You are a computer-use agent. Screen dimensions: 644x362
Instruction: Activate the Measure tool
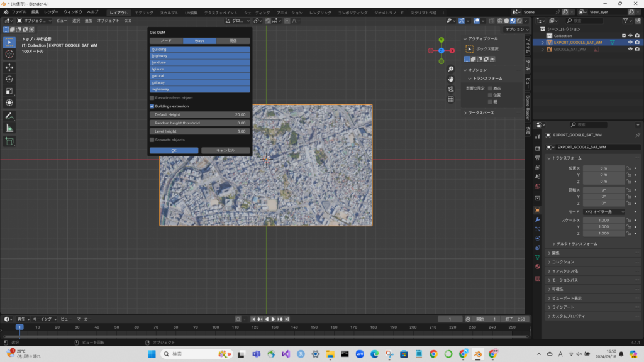(x=9, y=128)
